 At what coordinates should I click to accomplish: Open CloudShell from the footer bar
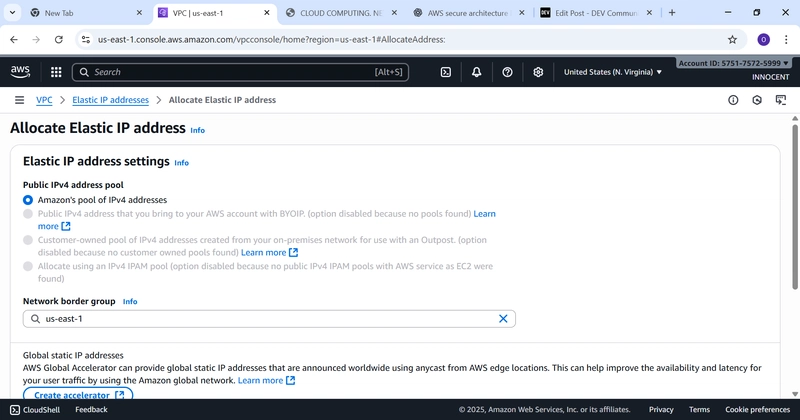pyautogui.click(x=35, y=409)
